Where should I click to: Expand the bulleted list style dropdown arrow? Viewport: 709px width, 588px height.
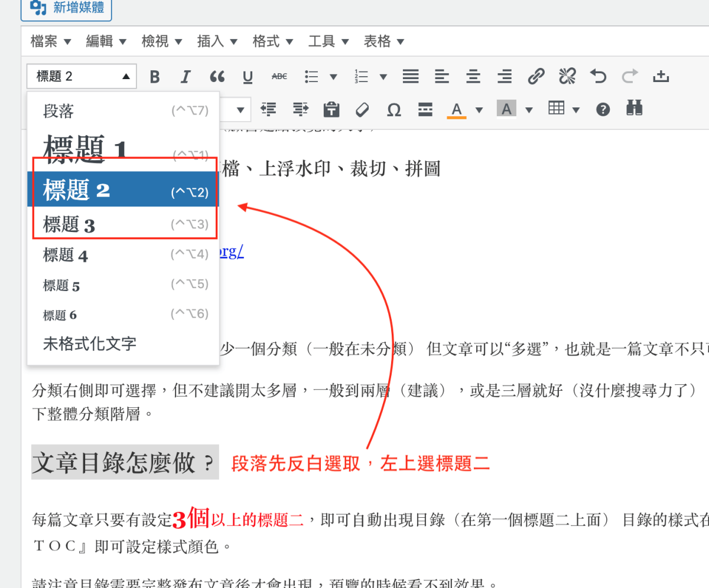[x=333, y=77]
